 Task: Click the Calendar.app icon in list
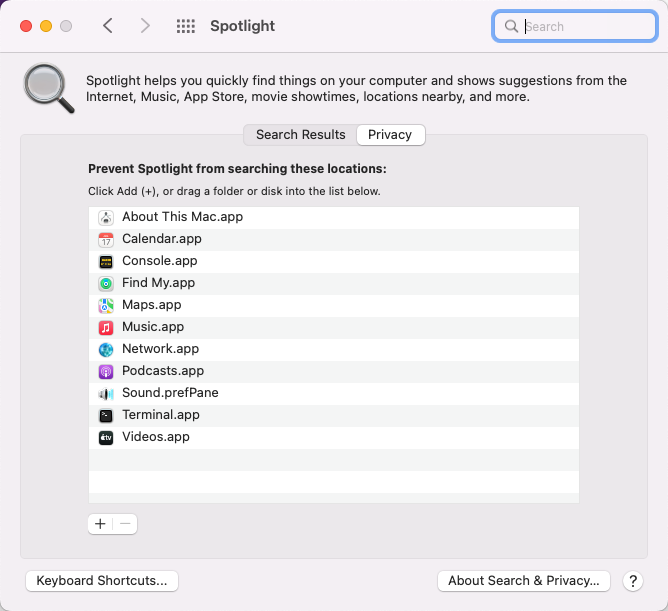[x=106, y=240]
